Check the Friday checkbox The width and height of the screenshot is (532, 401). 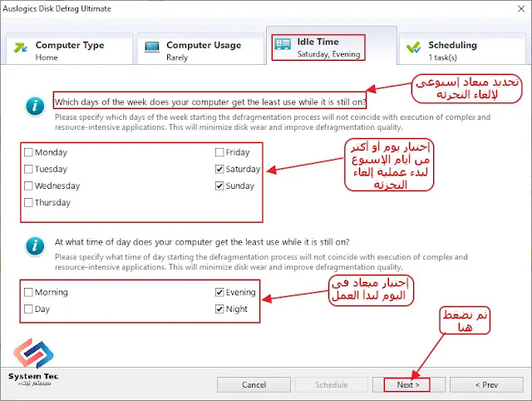click(219, 152)
